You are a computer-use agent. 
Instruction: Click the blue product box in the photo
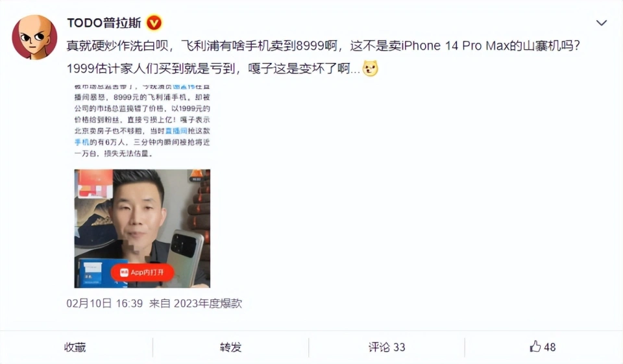coord(96,273)
